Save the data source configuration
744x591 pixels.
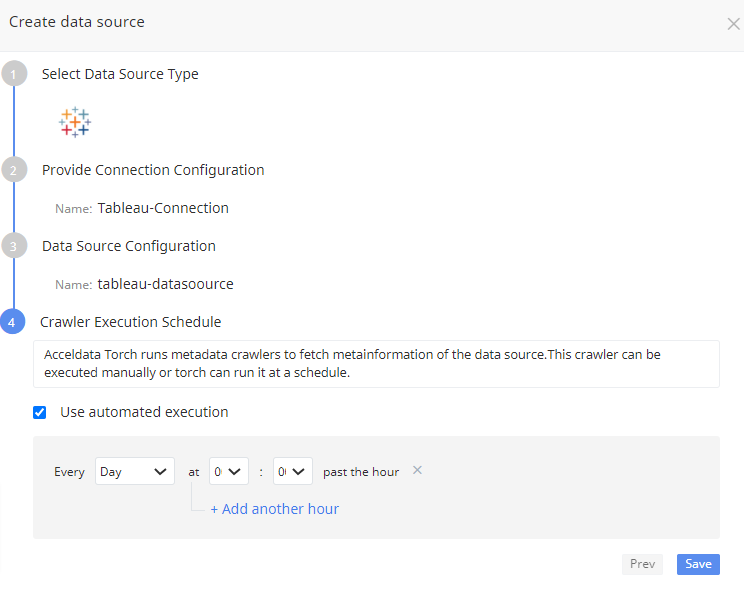(698, 564)
